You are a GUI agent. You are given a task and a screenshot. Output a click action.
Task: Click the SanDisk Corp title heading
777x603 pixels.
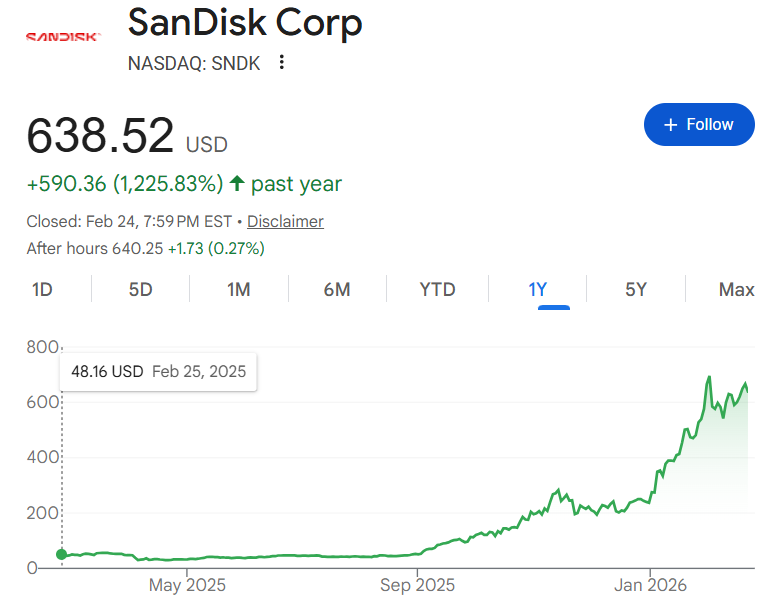(x=245, y=22)
